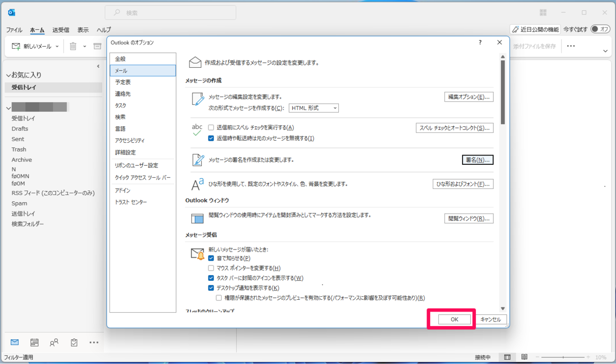Uncheck show envelope icon in taskbar
The width and height of the screenshot is (616, 364).
[211, 278]
